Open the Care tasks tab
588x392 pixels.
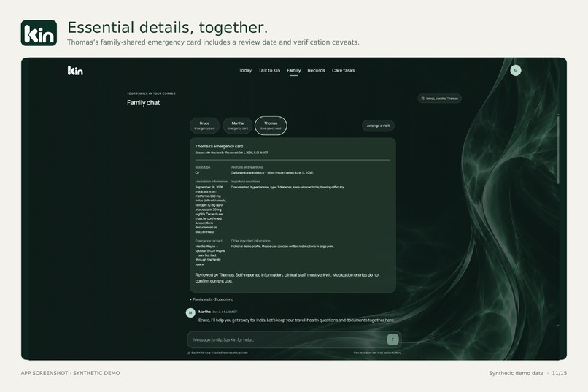pyautogui.click(x=343, y=70)
